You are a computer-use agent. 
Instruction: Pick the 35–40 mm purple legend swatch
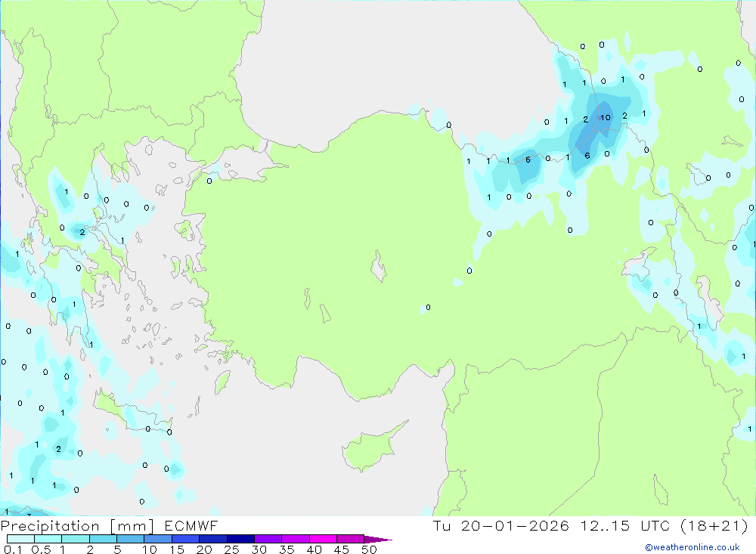click(x=296, y=539)
